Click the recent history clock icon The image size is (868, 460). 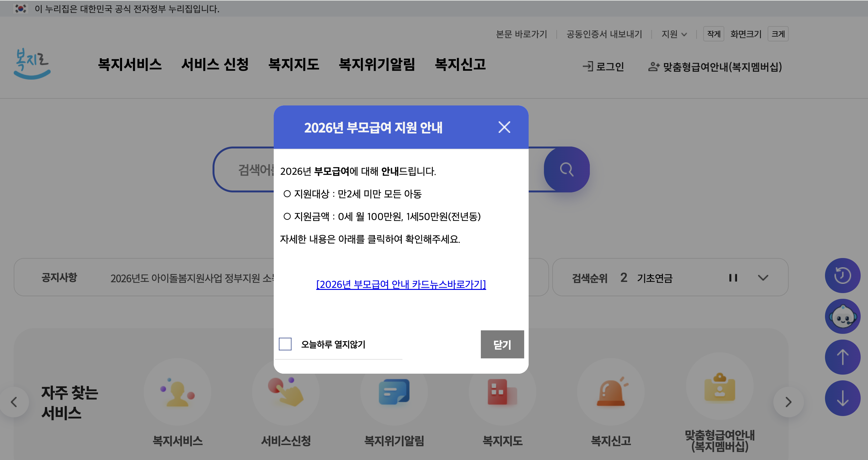(843, 275)
